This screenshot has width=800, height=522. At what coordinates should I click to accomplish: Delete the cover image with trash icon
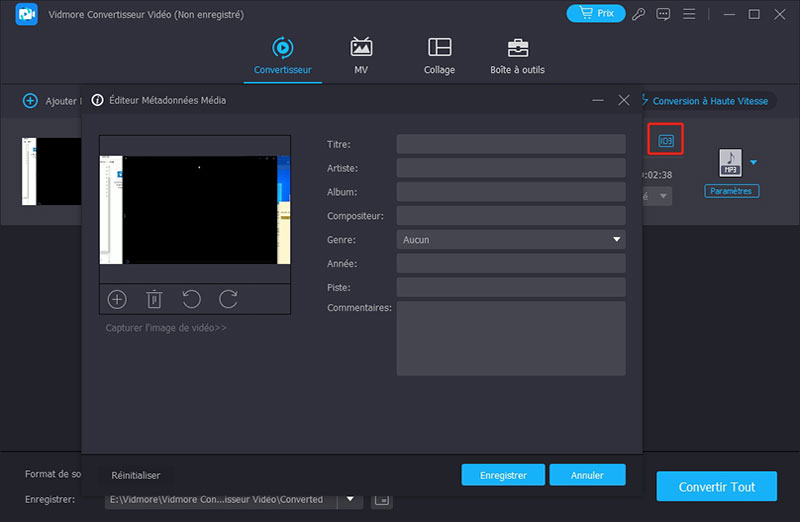click(x=154, y=298)
